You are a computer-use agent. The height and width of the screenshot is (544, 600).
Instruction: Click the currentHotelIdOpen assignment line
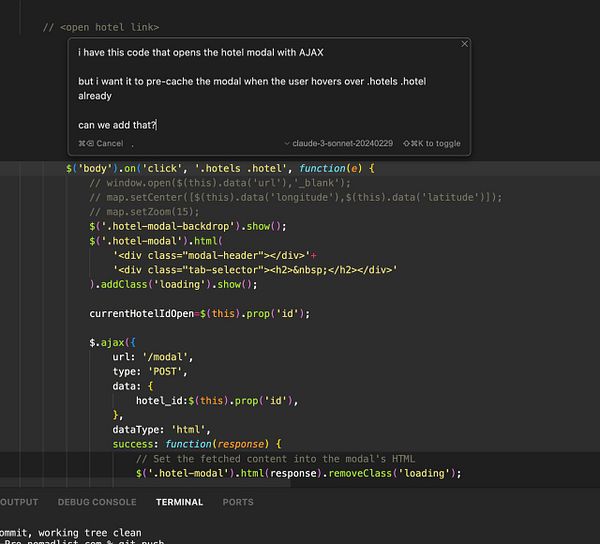click(x=200, y=314)
